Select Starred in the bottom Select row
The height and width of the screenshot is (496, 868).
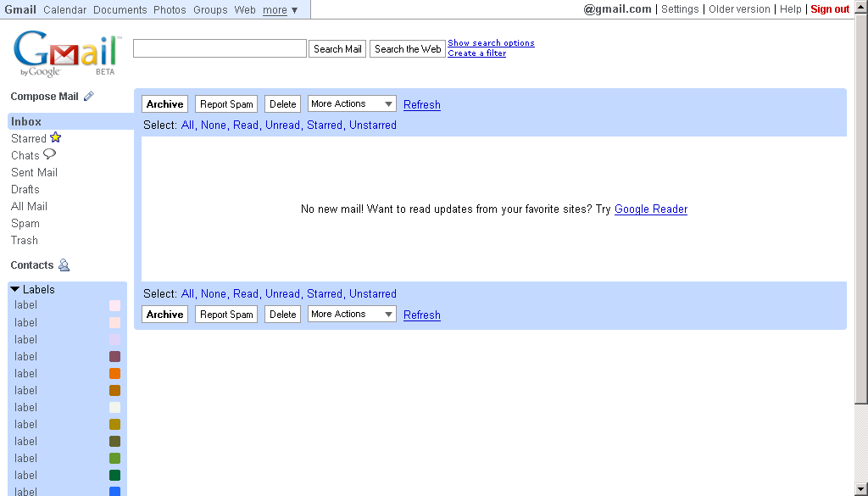325,294
